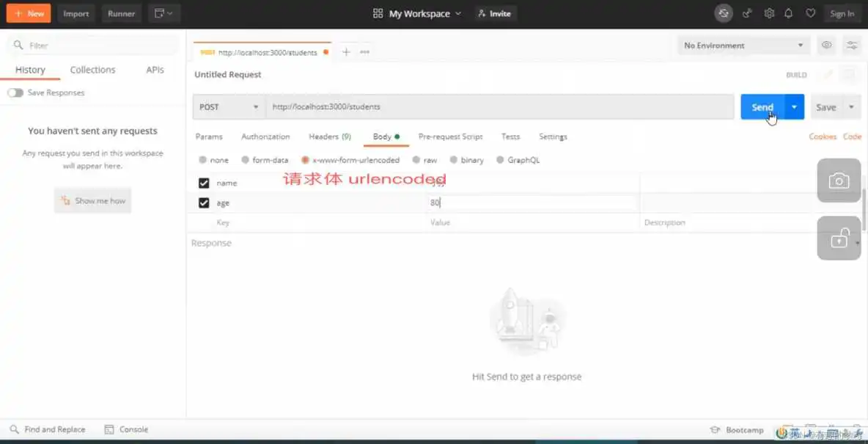Toggle the Save Responses switch

[x=15, y=93]
